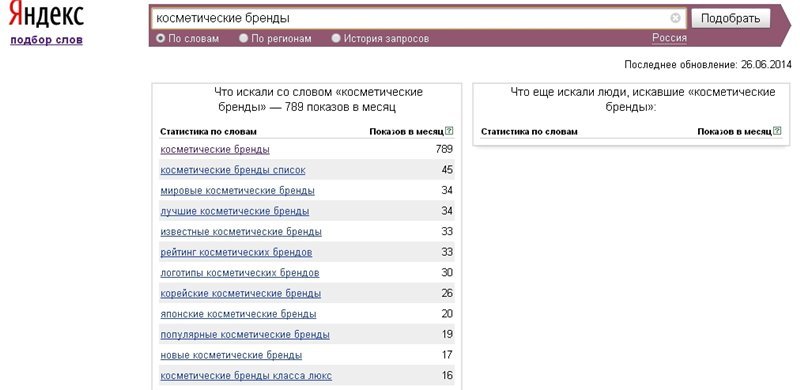This screenshot has height=390, width=800.
Task: Select the По словам radio button
Action: click(161, 38)
